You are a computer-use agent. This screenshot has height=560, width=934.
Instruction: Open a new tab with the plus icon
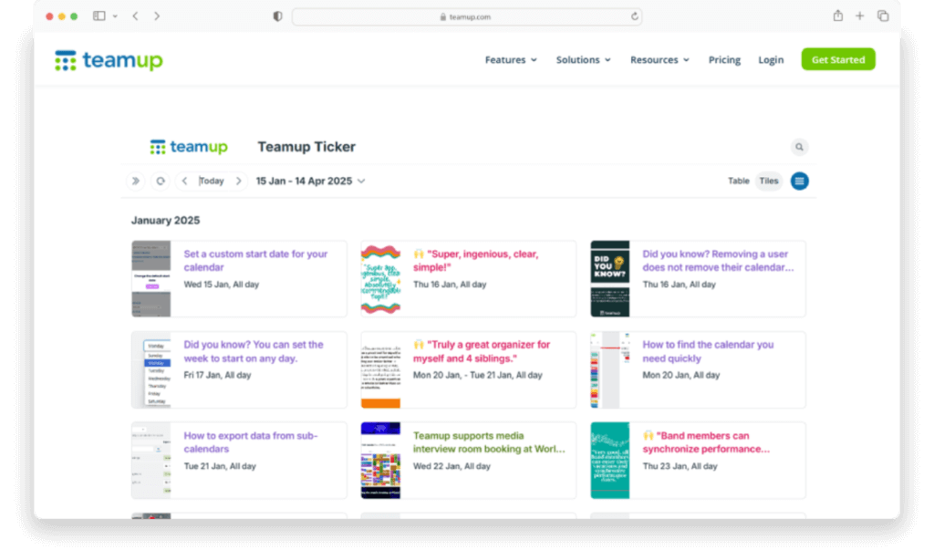click(859, 16)
